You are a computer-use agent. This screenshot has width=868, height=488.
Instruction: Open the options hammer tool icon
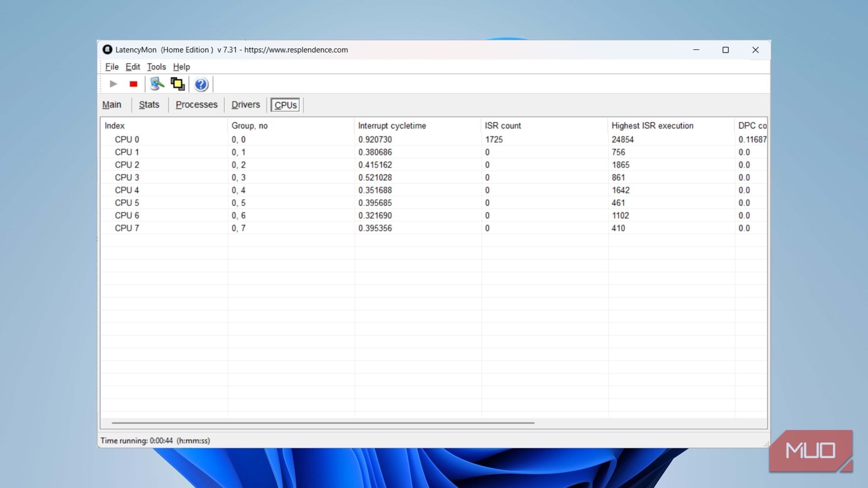(x=157, y=84)
